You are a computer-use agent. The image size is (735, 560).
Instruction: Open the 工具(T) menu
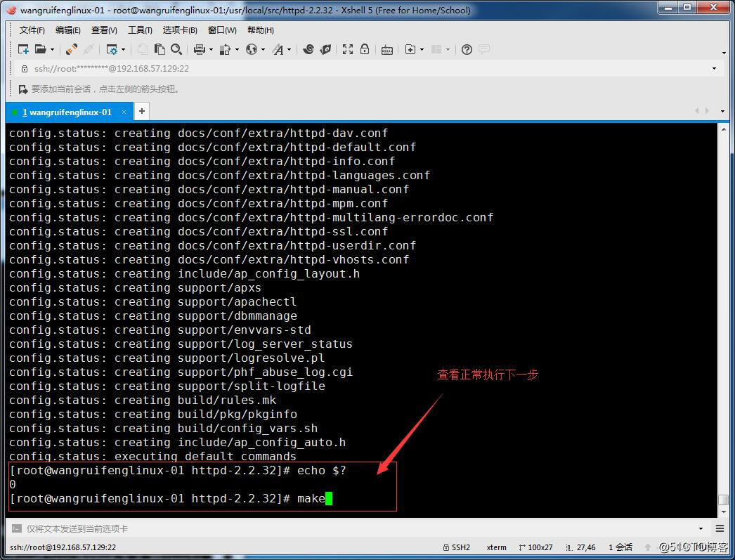coord(140,30)
